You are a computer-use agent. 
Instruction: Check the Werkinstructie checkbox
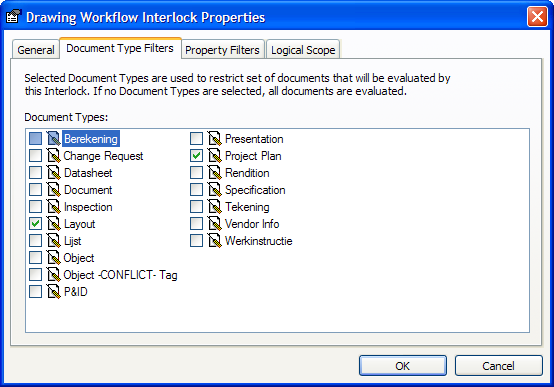pos(196,241)
